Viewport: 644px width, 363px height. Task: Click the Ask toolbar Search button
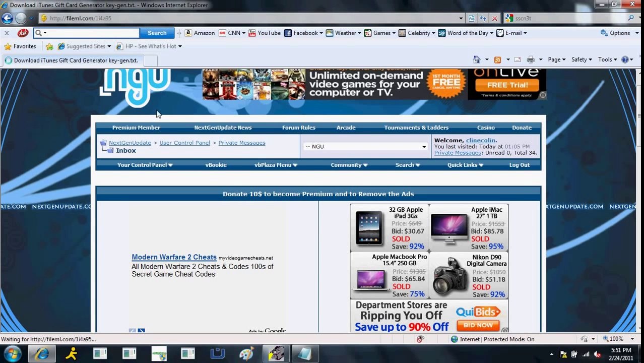click(157, 33)
